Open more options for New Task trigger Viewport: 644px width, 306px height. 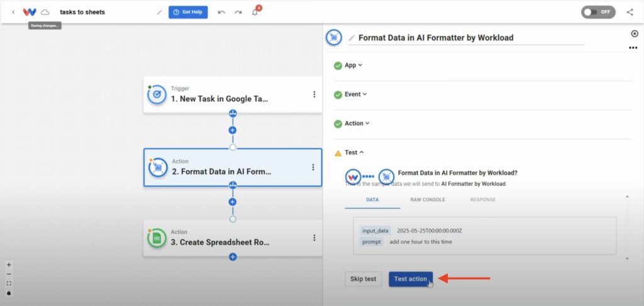[x=314, y=94]
